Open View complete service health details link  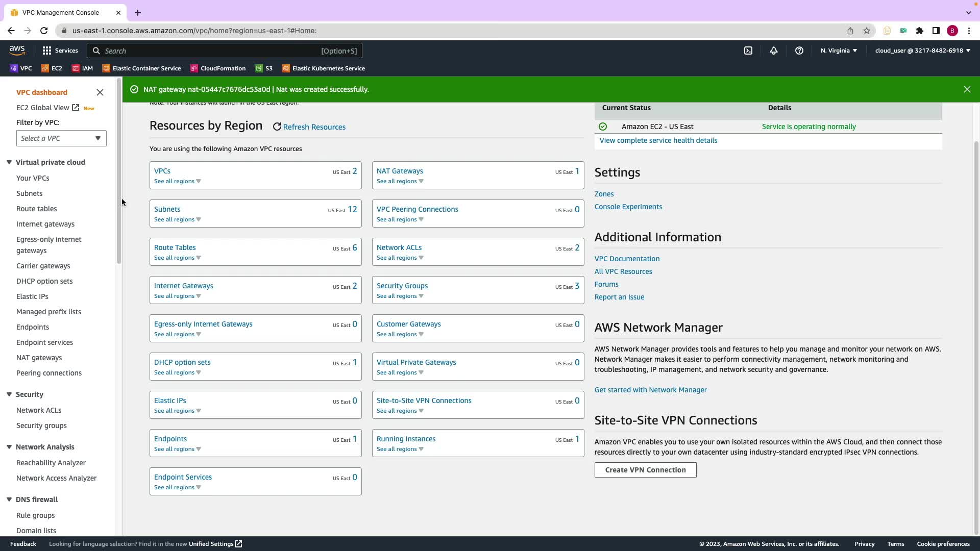(658, 140)
